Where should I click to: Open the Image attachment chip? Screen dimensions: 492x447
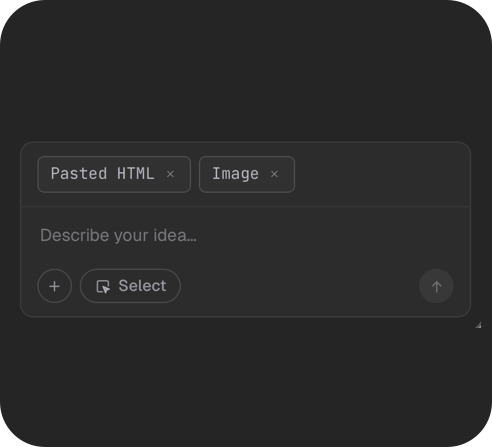click(x=247, y=174)
